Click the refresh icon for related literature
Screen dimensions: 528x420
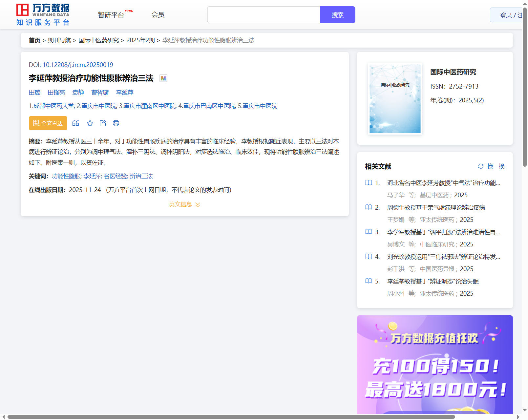481,166
